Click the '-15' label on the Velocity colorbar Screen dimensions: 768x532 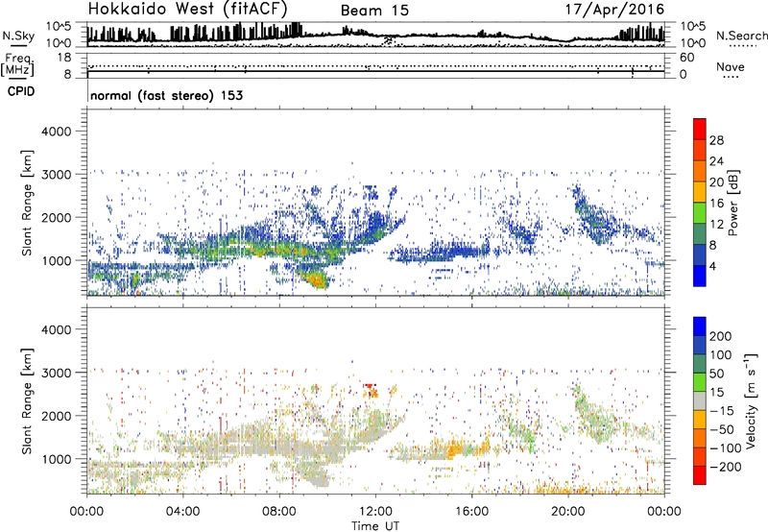[722, 410]
